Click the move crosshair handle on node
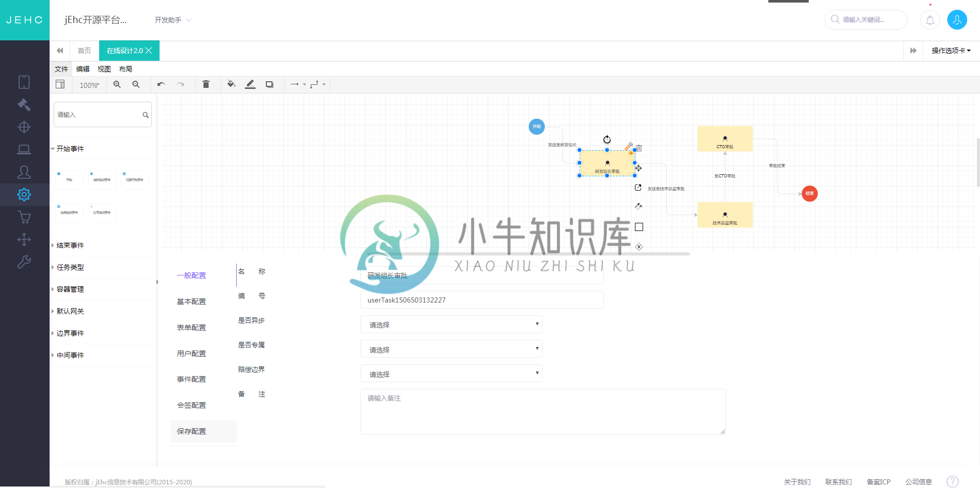 pos(639,168)
